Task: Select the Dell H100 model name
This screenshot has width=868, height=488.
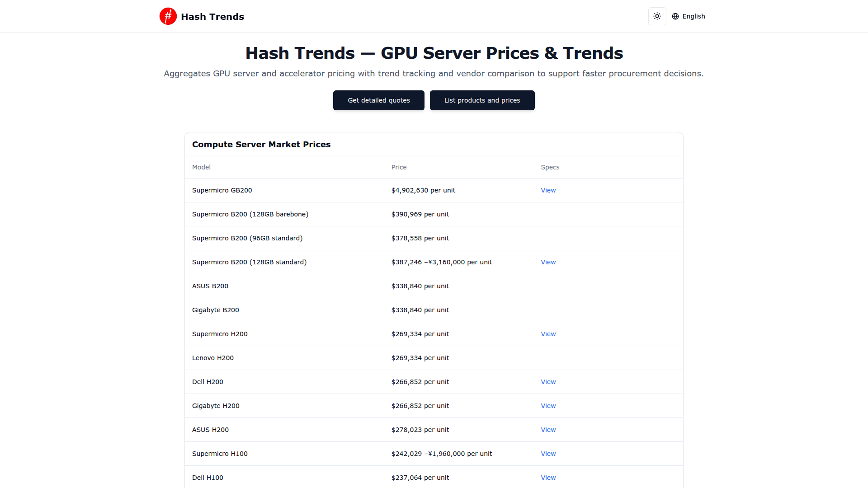Action: [208, 478]
